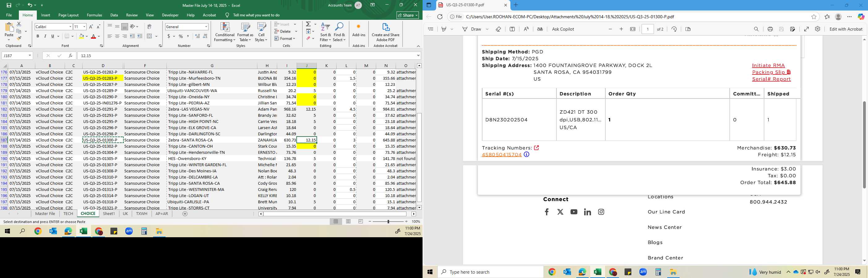The height and width of the screenshot is (278, 868).
Task: Open the File menu in Excel
Action: coord(9,15)
